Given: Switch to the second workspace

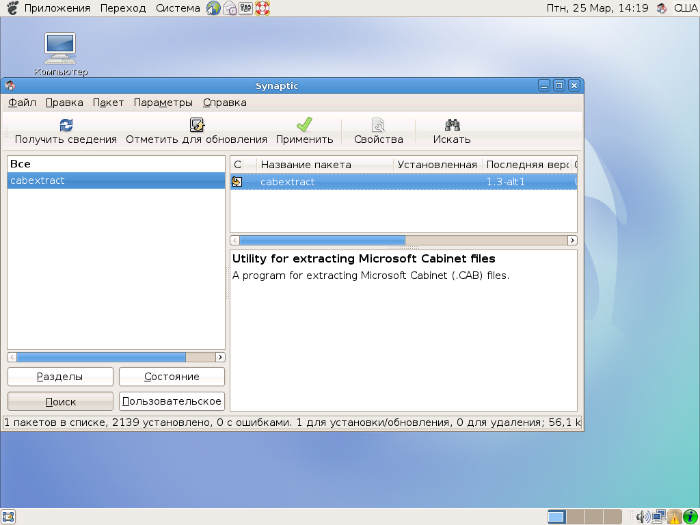Looking at the screenshot, I should 575,517.
